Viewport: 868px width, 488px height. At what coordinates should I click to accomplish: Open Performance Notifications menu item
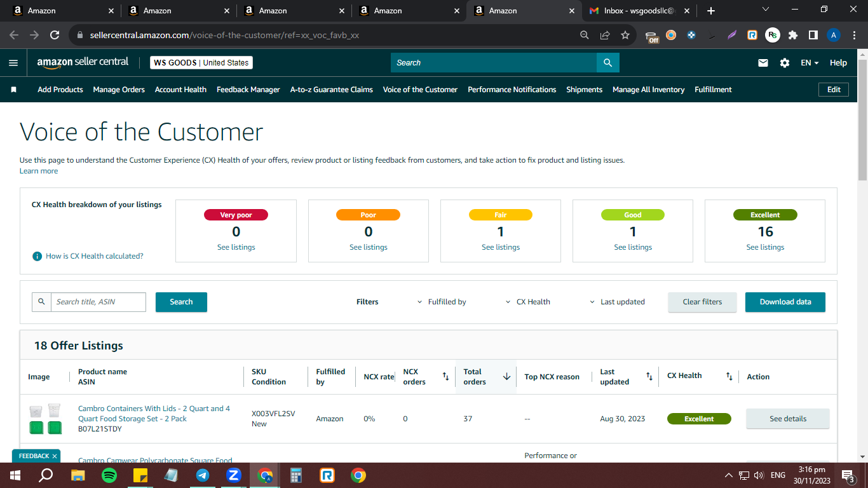(x=512, y=90)
